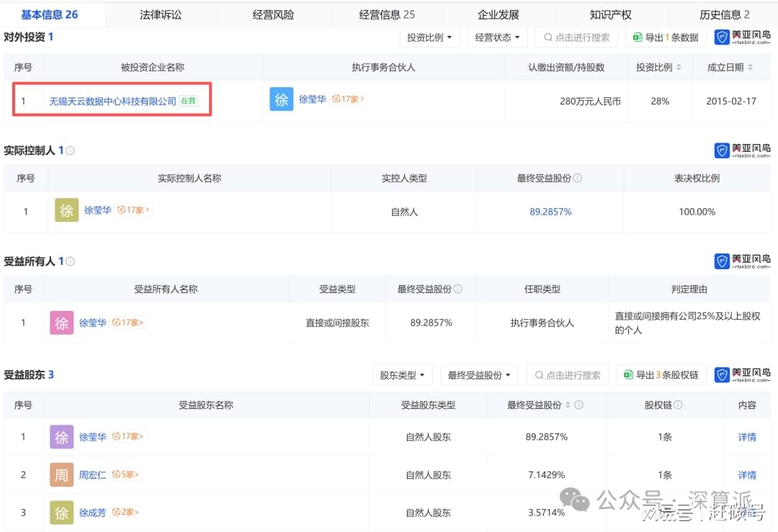This screenshot has height=532, width=778.
Task: Click Excel icon on 导出1条数据 button
Action: [x=638, y=37]
